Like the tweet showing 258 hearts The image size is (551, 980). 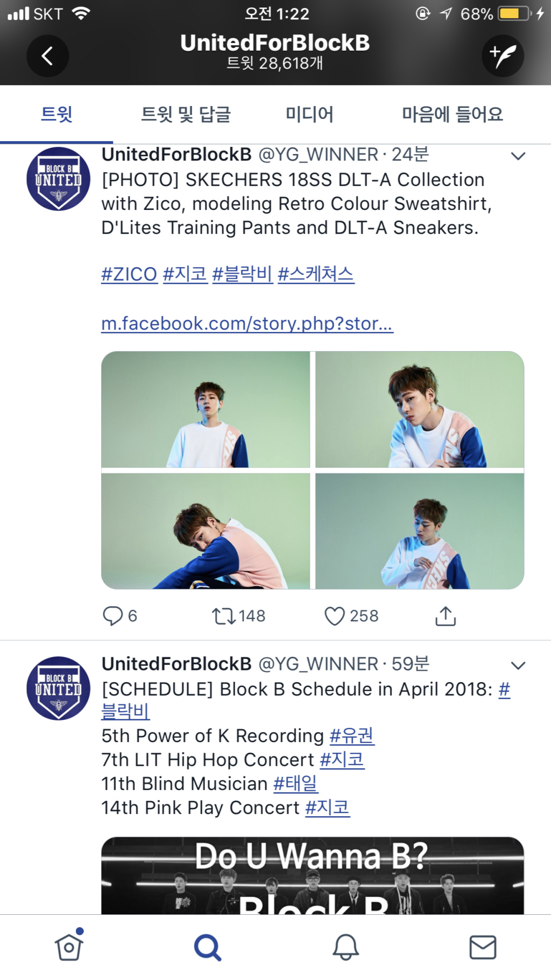point(351,616)
